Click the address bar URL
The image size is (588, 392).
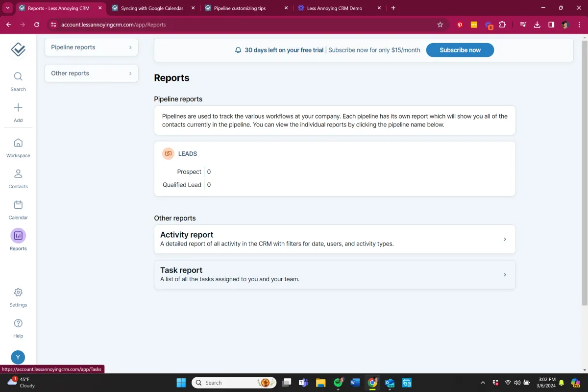(x=113, y=24)
